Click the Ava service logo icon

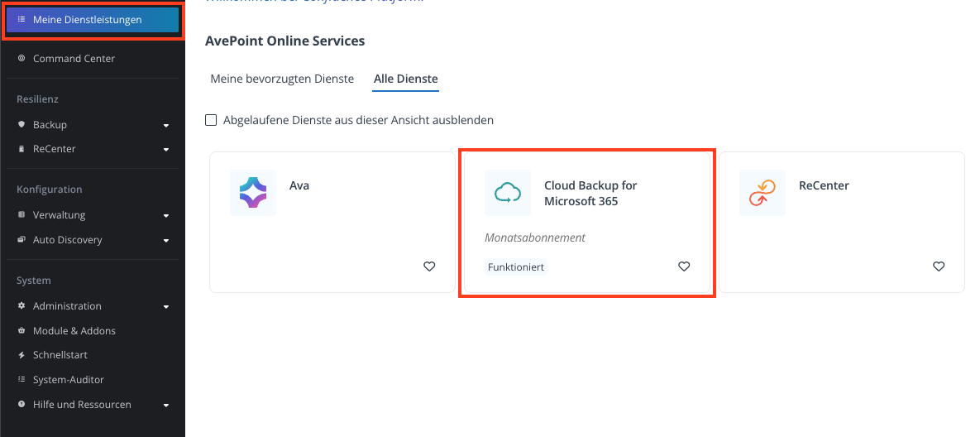pos(253,193)
